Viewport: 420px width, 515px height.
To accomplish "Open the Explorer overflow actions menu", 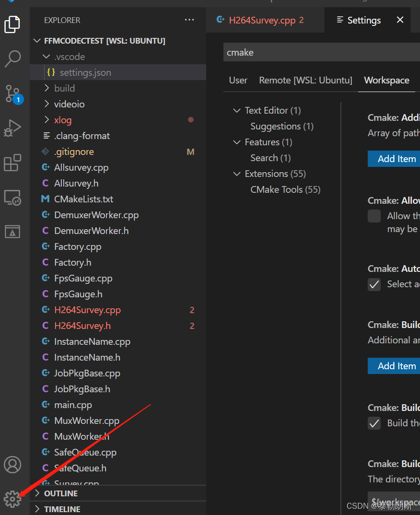I will tap(189, 20).
